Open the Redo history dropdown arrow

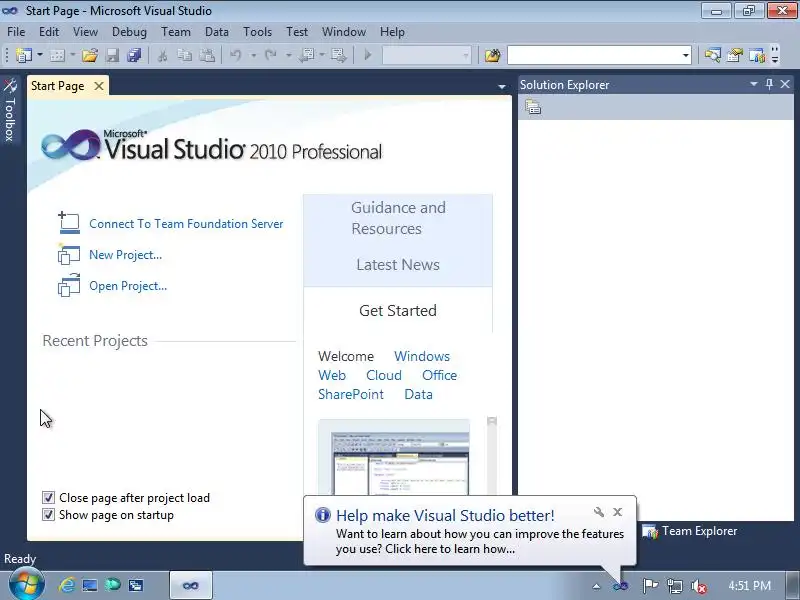pyautogui.click(x=288, y=55)
